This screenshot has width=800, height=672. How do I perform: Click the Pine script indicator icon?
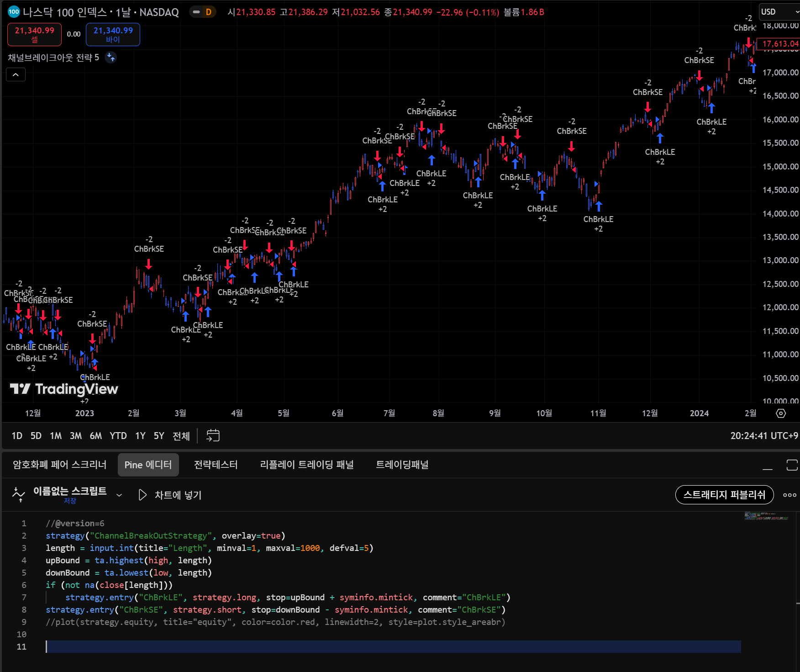click(x=19, y=495)
